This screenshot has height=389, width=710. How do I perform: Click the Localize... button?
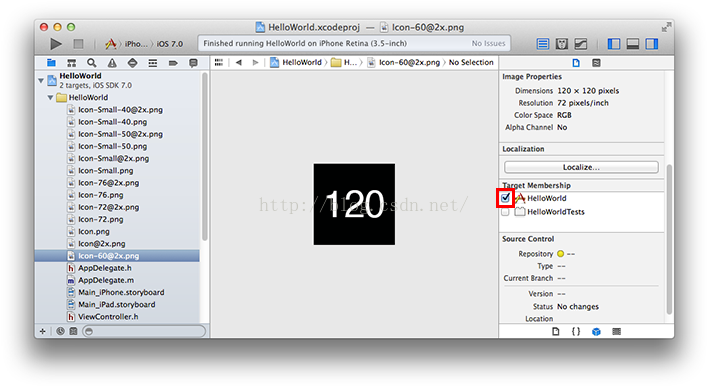(x=581, y=167)
